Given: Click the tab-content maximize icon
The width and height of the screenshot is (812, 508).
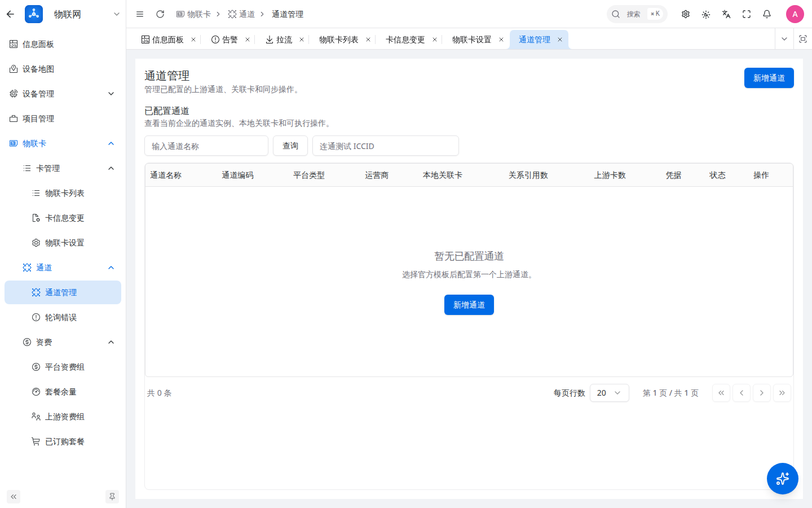Looking at the screenshot, I should pyautogui.click(x=803, y=39).
